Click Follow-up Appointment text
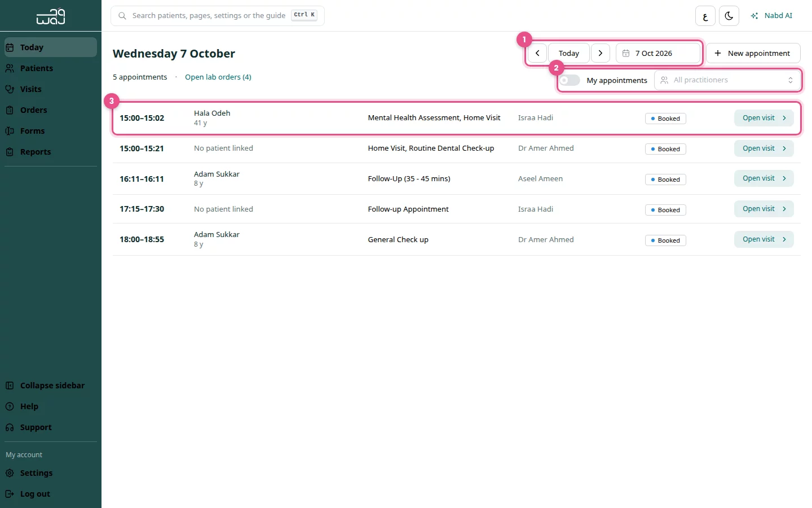This screenshot has width=812, height=508. pos(408,209)
